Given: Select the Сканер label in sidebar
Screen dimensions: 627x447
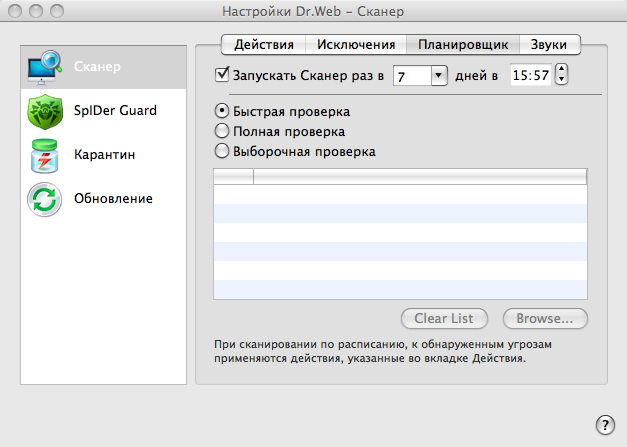Looking at the screenshot, I should point(97,66).
